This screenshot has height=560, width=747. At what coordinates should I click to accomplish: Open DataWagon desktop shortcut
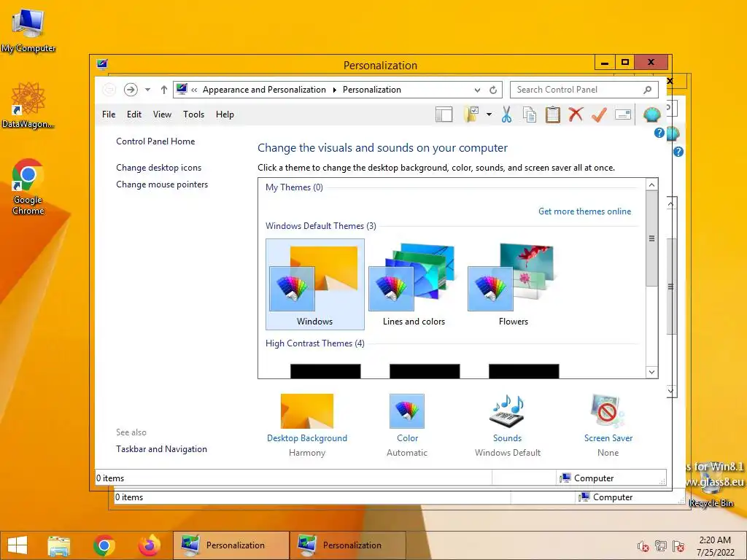click(x=28, y=105)
